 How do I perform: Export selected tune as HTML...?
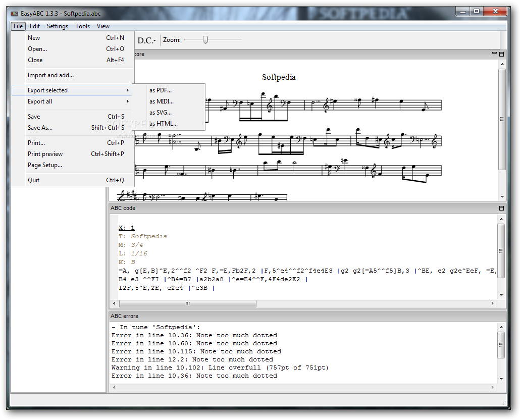[169, 124]
